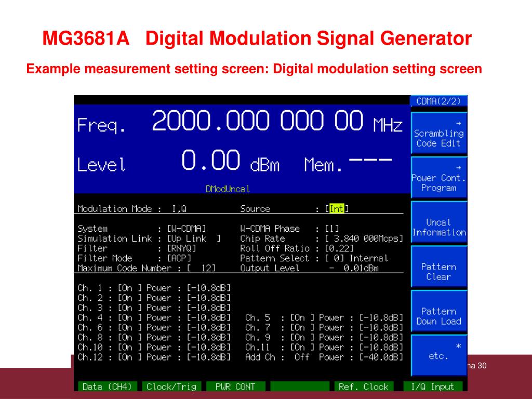Screen dimensions: 532x399
Task: Toggle the Ch.10 [On] state
Action: pyautogui.click(x=130, y=347)
